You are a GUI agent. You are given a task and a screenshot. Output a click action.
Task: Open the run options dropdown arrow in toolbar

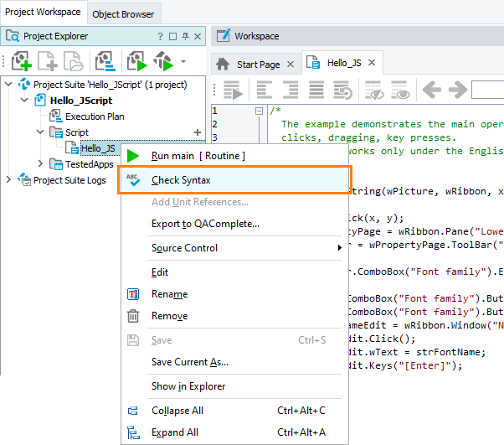click(x=183, y=62)
